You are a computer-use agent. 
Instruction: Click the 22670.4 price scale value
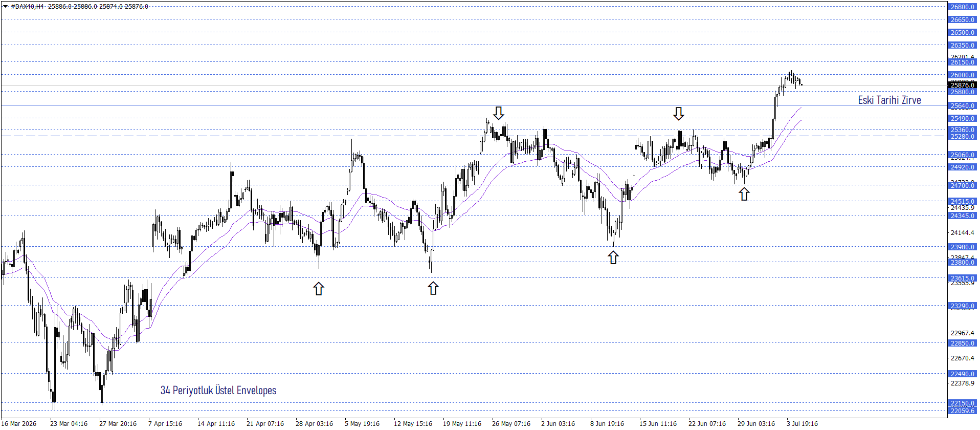[963, 358]
